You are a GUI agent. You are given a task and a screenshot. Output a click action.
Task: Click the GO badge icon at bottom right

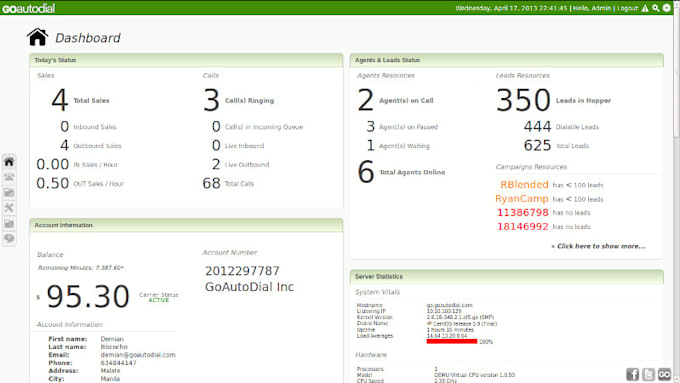pos(664,374)
